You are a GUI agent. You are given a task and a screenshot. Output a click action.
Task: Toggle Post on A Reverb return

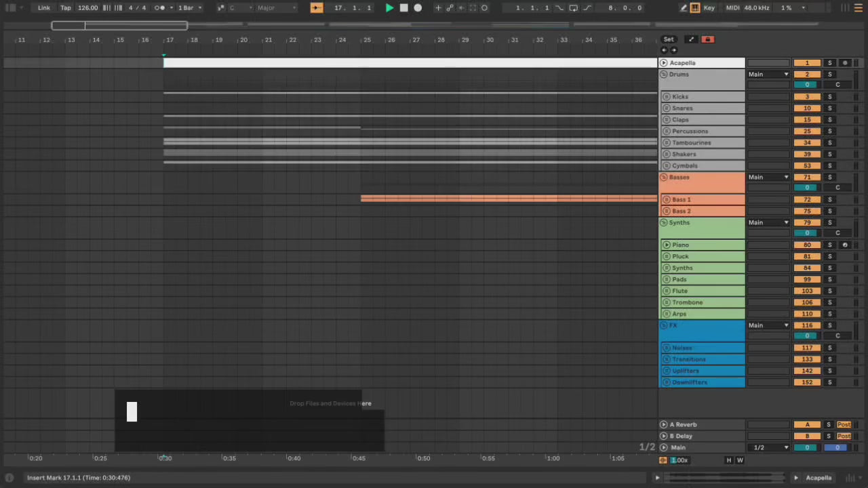(844, 425)
